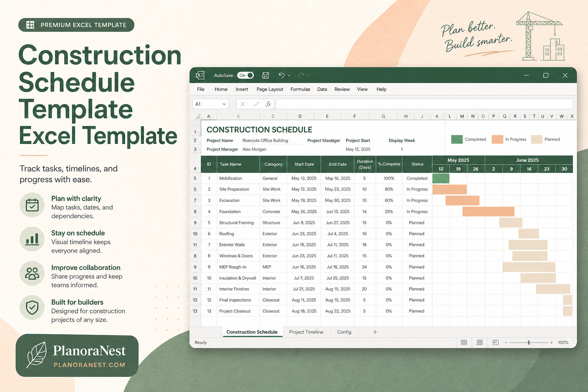The width and height of the screenshot is (588, 392).
Task: Select the Roofing task cell
Action: point(238,234)
